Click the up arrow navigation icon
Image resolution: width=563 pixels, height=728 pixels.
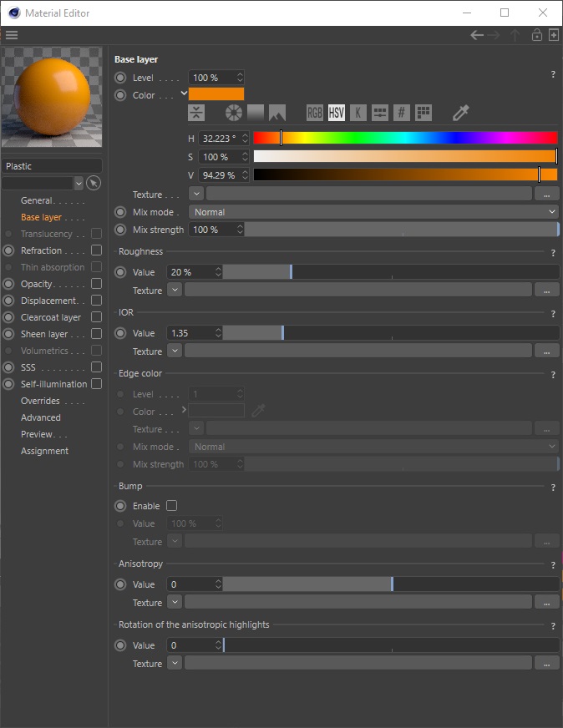click(x=515, y=35)
